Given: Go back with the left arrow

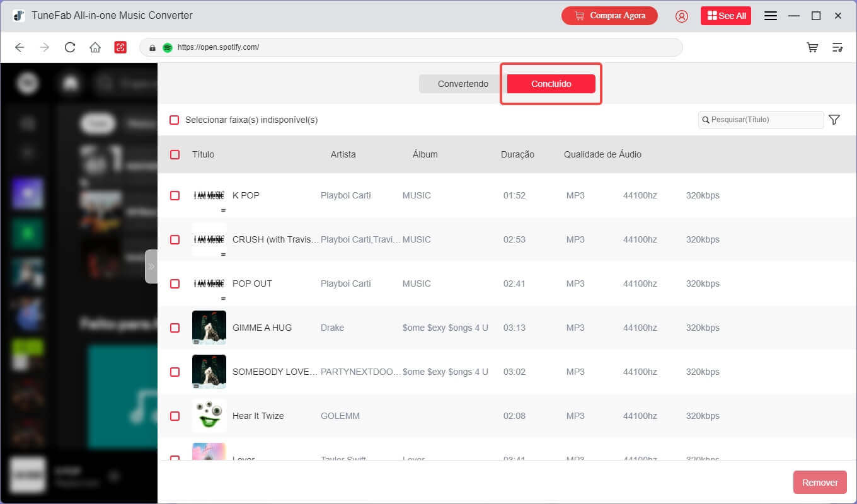Looking at the screenshot, I should coord(20,47).
